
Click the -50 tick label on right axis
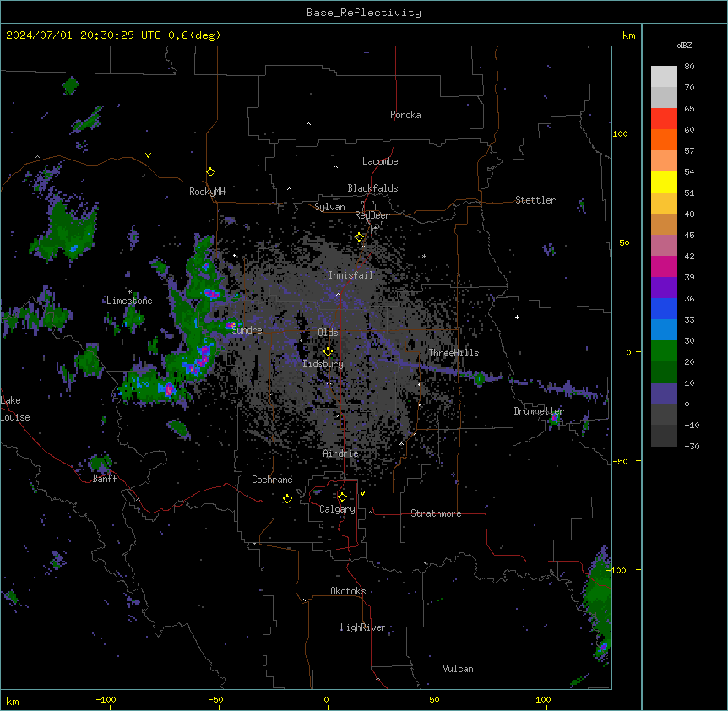pos(620,461)
